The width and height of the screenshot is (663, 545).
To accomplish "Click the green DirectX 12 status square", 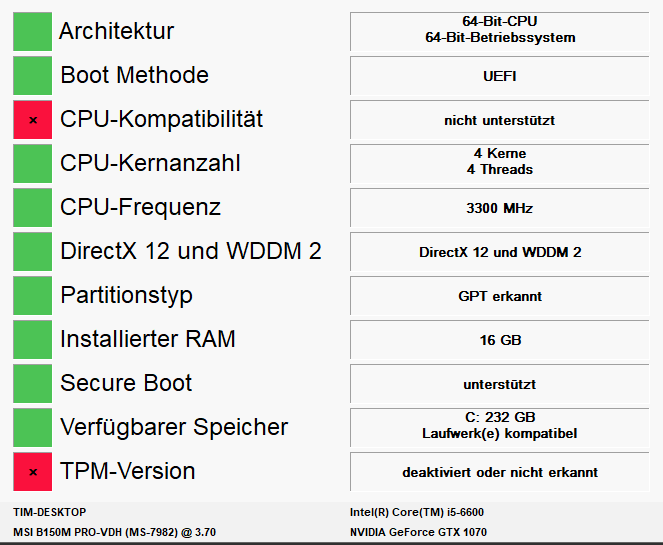I will (33, 251).
